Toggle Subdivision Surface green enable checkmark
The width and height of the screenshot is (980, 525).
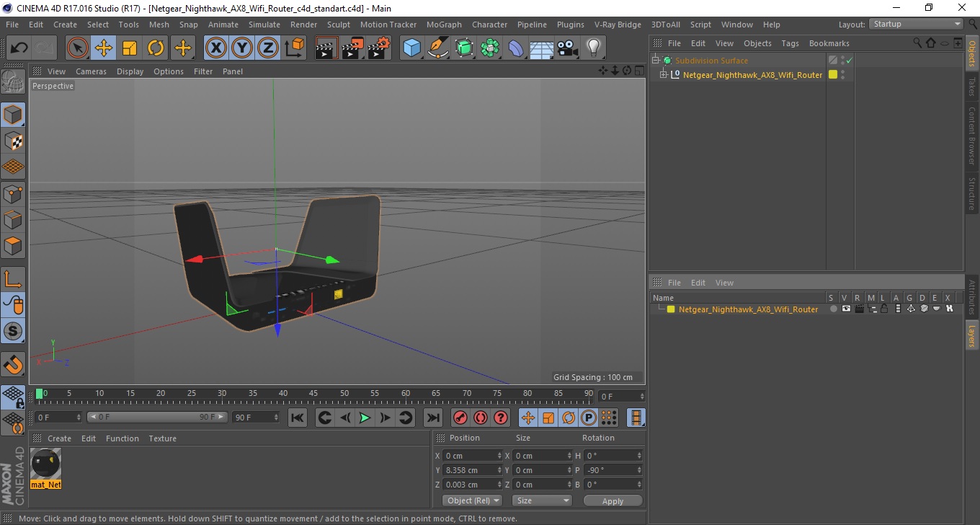point(850,61)
